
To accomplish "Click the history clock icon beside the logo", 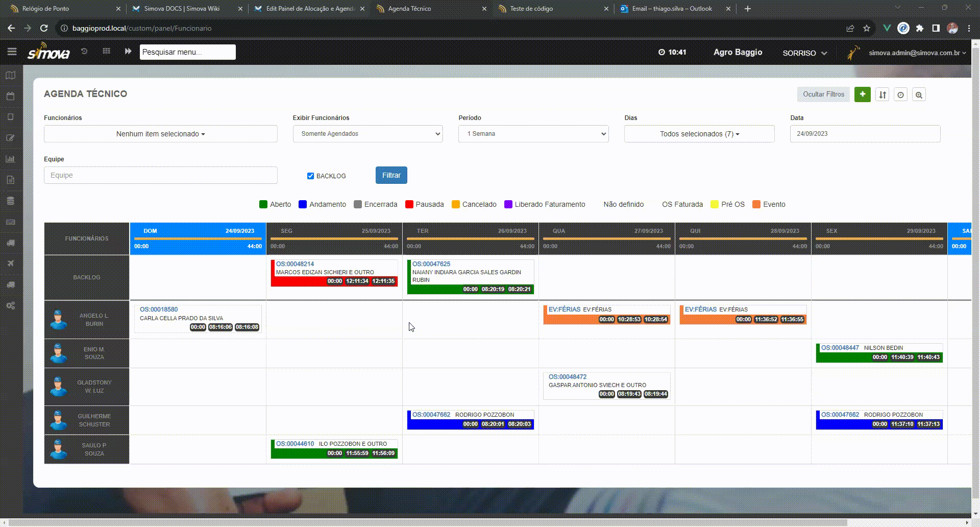I will [85, 51].
